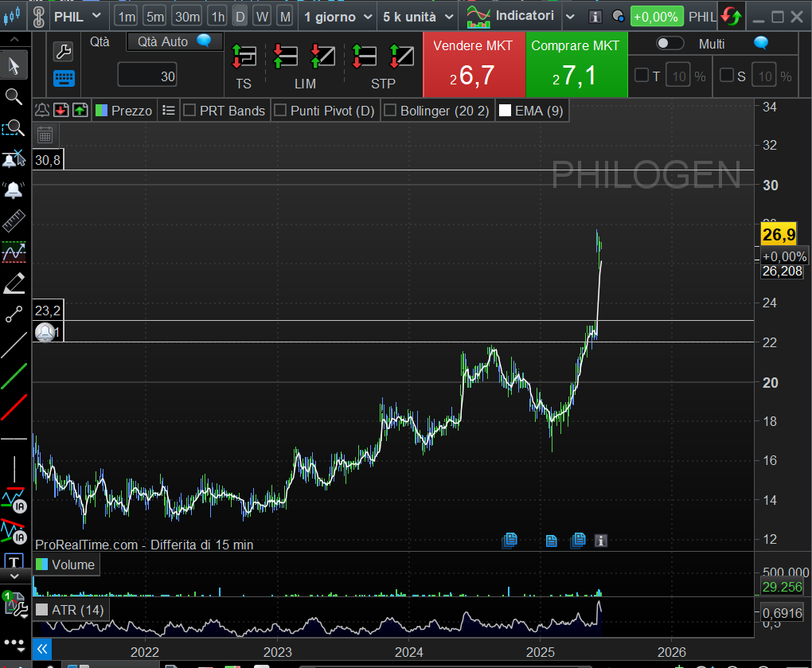Viewport: 812px width, 668px height.
Task: Enable the Punti Pivot (D) checkbox
Action: [x=280, y=111]
